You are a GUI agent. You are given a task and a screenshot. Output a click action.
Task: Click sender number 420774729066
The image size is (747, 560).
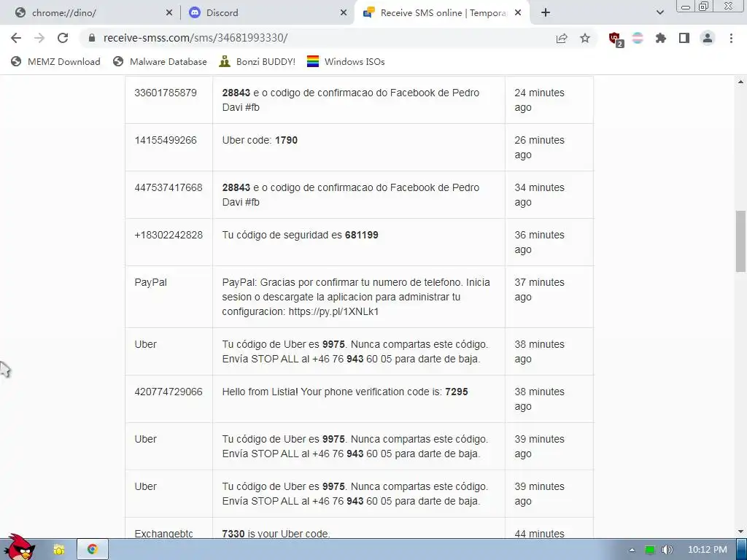(169, 392)
